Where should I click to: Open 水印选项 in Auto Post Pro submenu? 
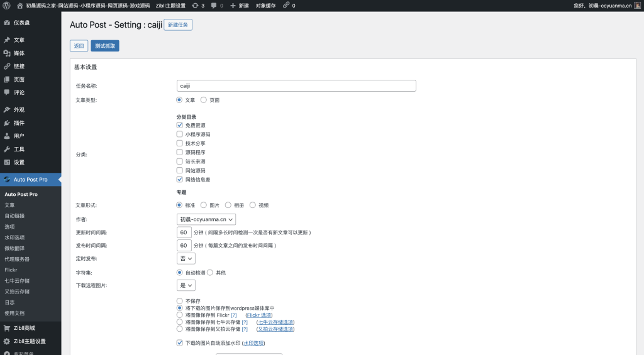(x=14, y=238)
